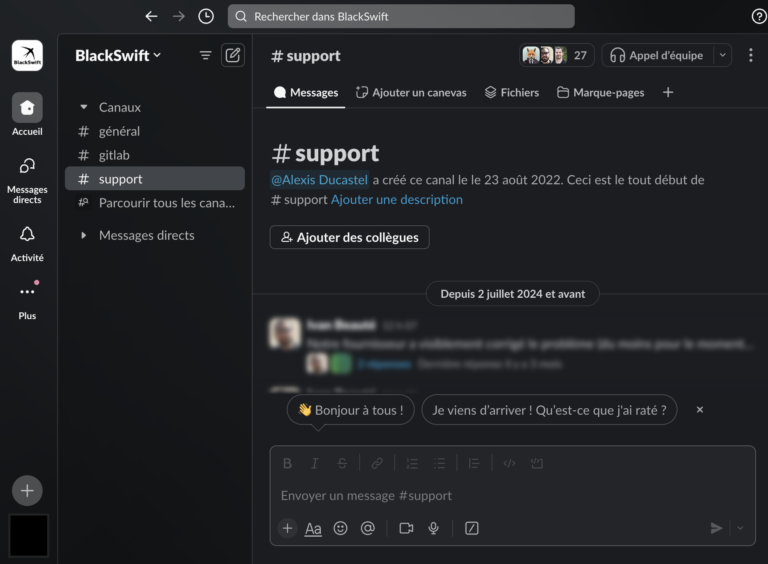Open help question mark icon

click(759, 17)
